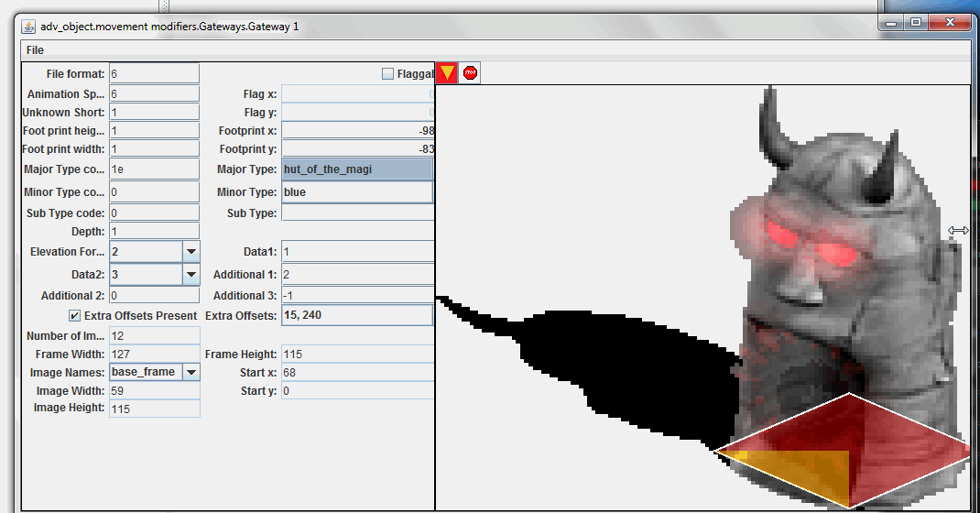Click the Foot print width field
Viewport: 980px width, 513px height.
point(155,148)
